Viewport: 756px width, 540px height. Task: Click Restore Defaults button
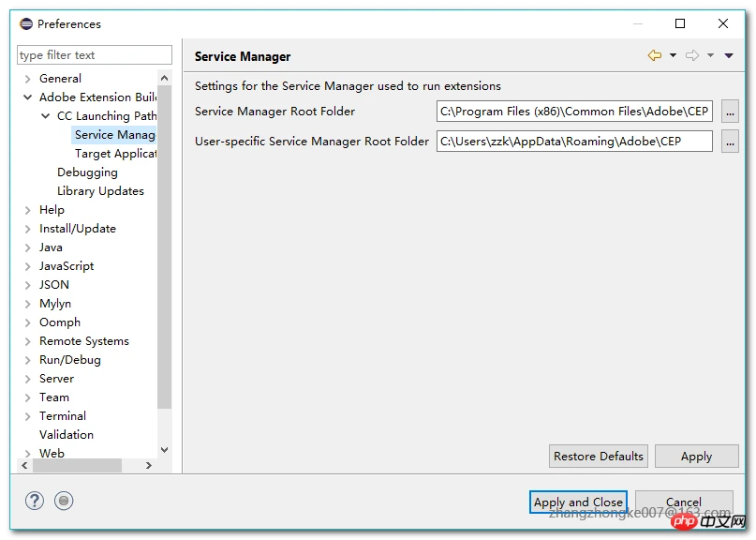click(x=599, y=456)
